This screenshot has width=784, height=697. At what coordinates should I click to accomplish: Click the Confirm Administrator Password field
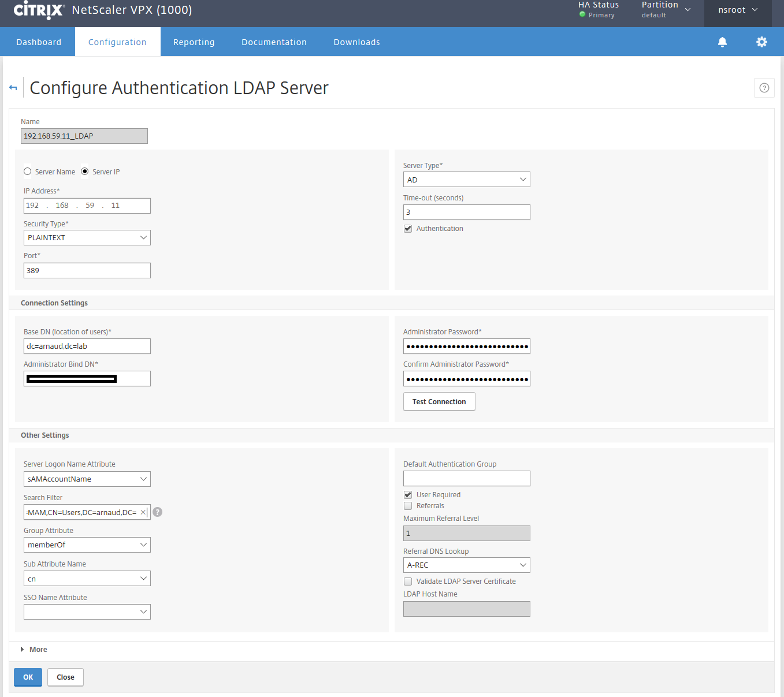[x=467, y=379]
